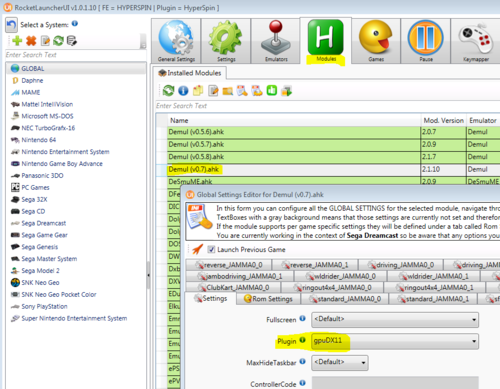
Task: Click the module run icon with green arrow
Action: [x=287, y=90]
